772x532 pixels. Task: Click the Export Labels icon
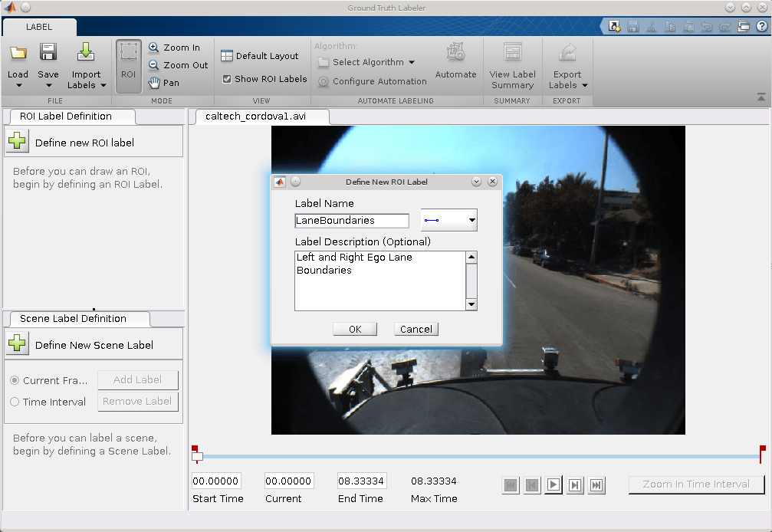[x=567, y=51]
